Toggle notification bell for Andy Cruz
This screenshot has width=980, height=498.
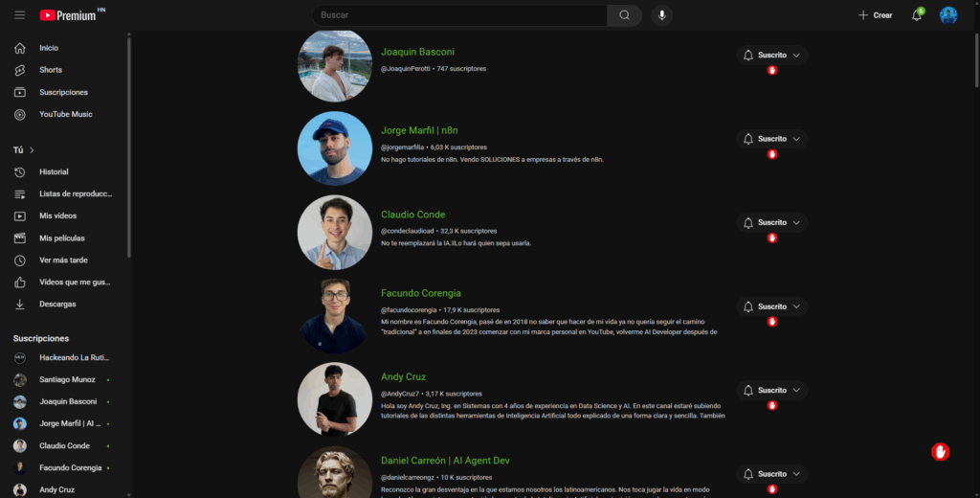coord(748,391)
